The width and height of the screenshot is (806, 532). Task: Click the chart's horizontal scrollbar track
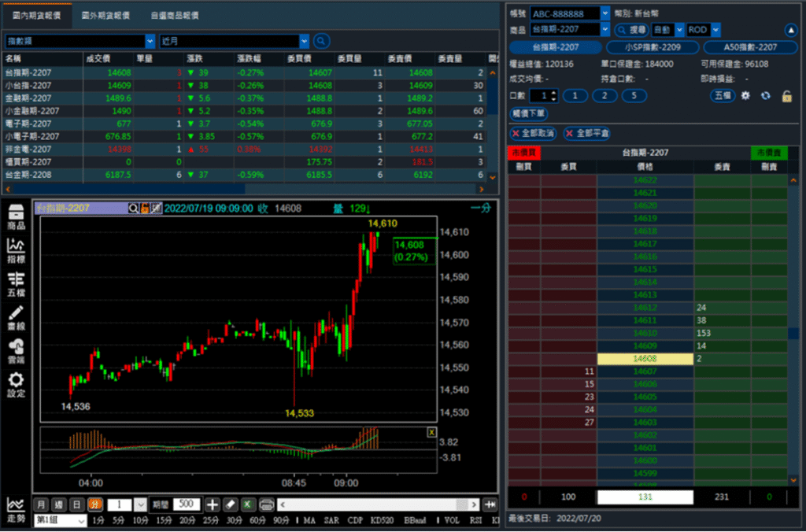coord(378,504)
